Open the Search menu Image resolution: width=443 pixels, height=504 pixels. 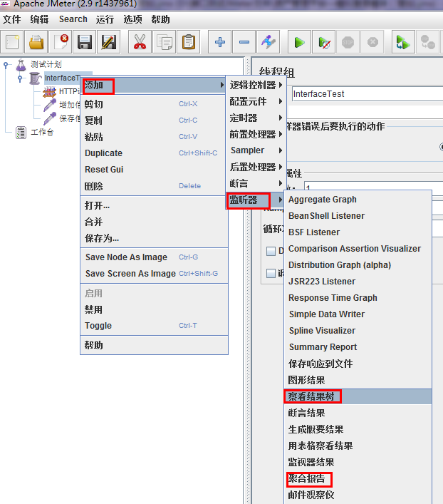73,19
